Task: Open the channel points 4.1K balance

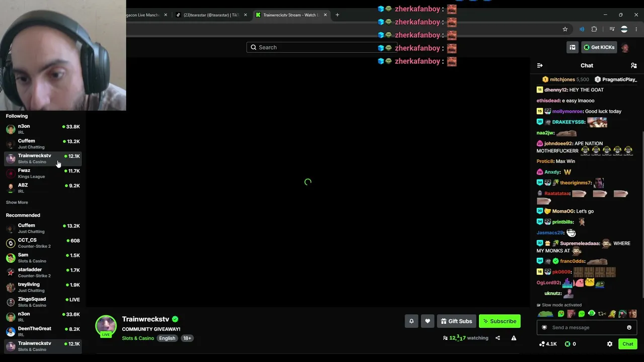Action: (548, 344)
